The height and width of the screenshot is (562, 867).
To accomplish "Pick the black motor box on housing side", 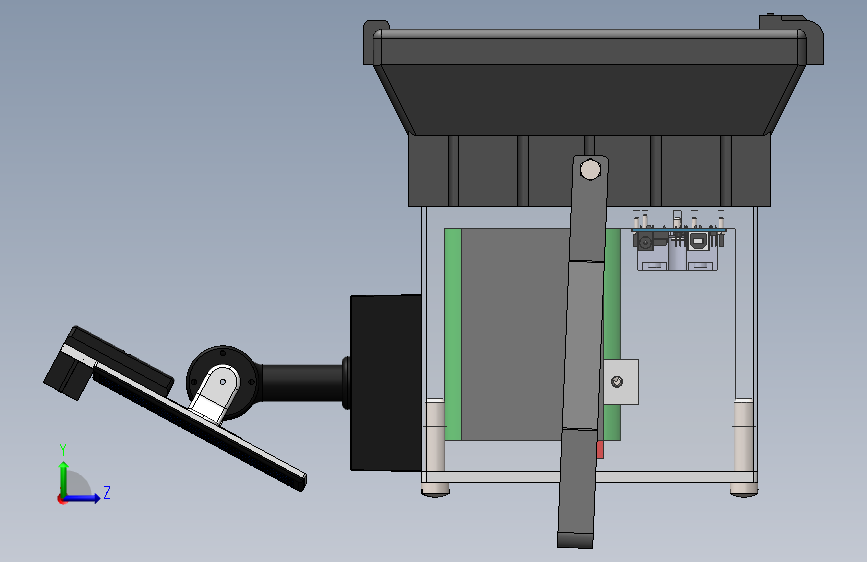I will coord(385,383).
